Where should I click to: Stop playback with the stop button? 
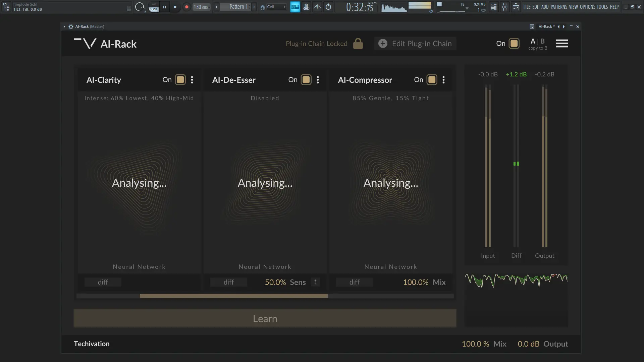click(175, 7)
